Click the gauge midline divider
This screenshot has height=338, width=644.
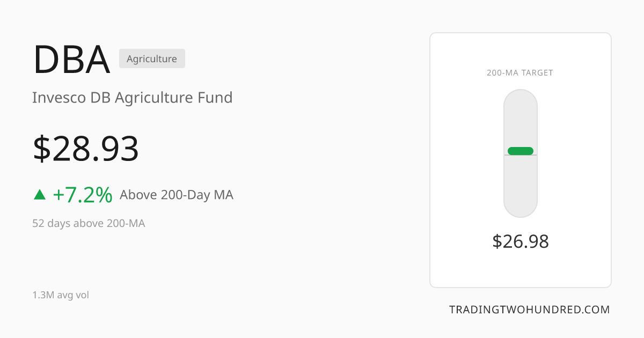click(520, 155)
